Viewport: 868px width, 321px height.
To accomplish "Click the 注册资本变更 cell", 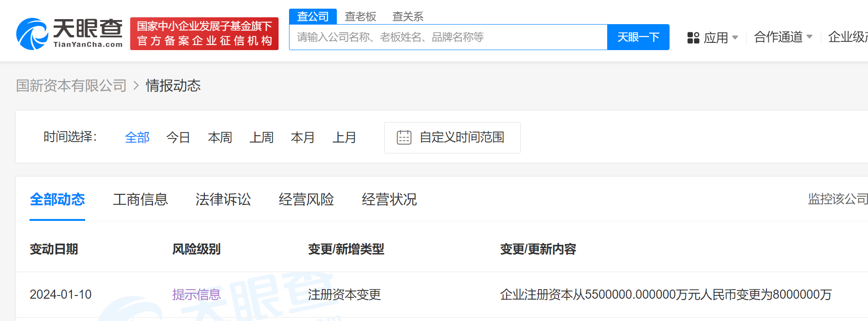I will [344, 295].
